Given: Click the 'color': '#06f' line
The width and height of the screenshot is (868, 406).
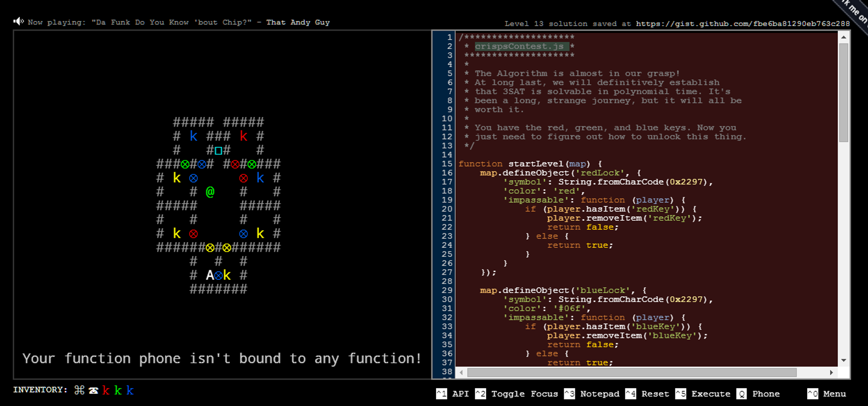Looking at the screenshot, I should pyautogui.click(x=546, y=308).
